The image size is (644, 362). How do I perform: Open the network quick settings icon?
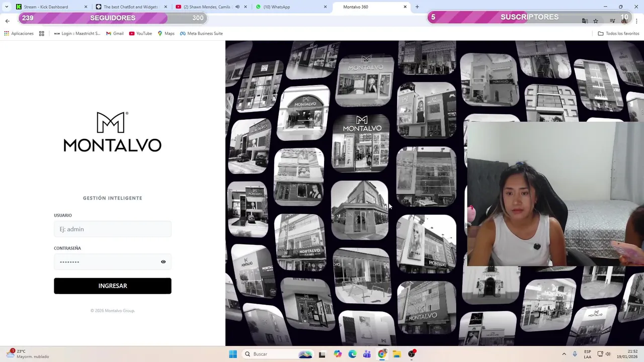coord(600,354)
